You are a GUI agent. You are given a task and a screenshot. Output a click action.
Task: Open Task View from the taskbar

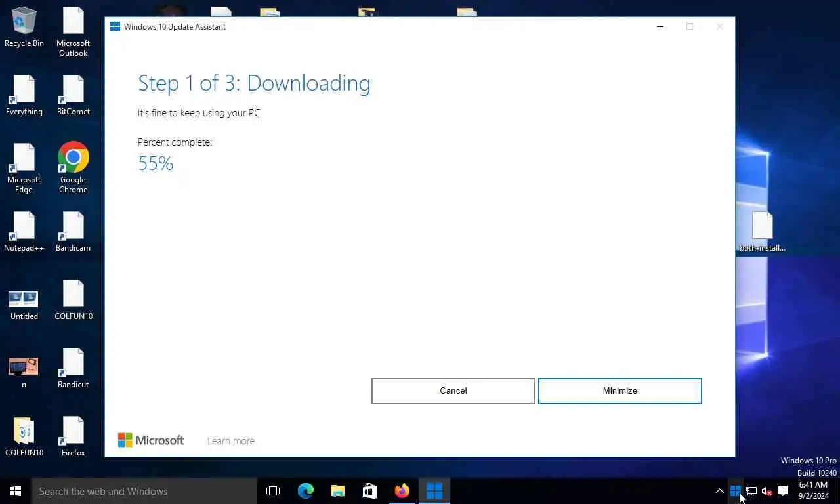[273, 491]
